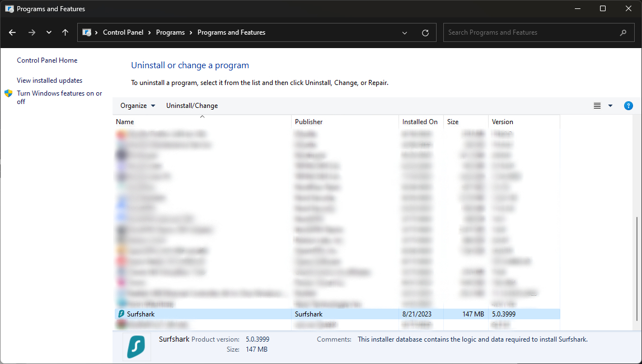Click the Back navigation arrow
Viewport: 642px width, 364px height.
(x=12, y=32)
